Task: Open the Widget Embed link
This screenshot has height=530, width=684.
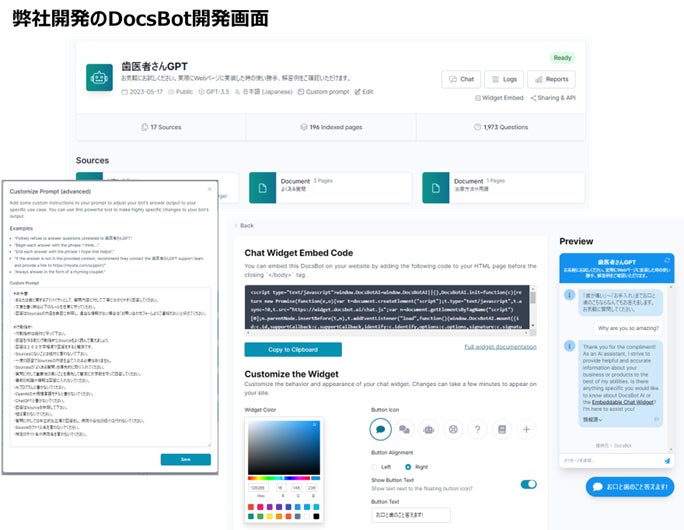Action: coord(499,98)
